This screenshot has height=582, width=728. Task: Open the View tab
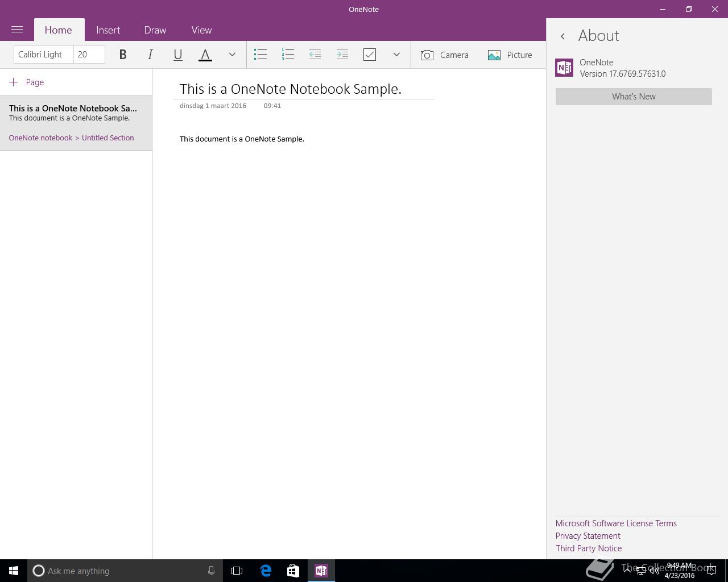[x=201, y=30]
